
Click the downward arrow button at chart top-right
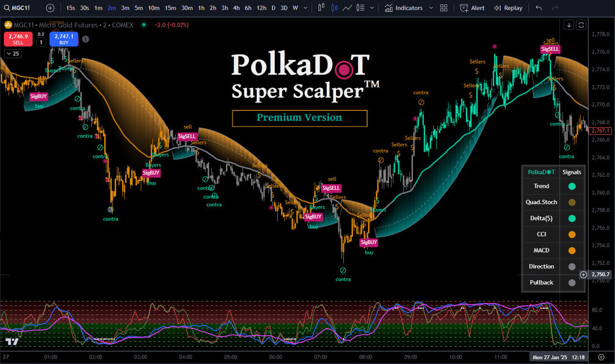568,24
